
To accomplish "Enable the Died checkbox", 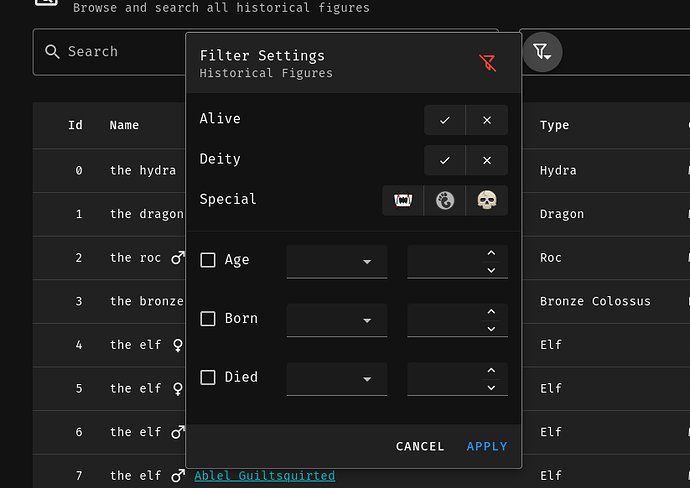I will 208,377.
